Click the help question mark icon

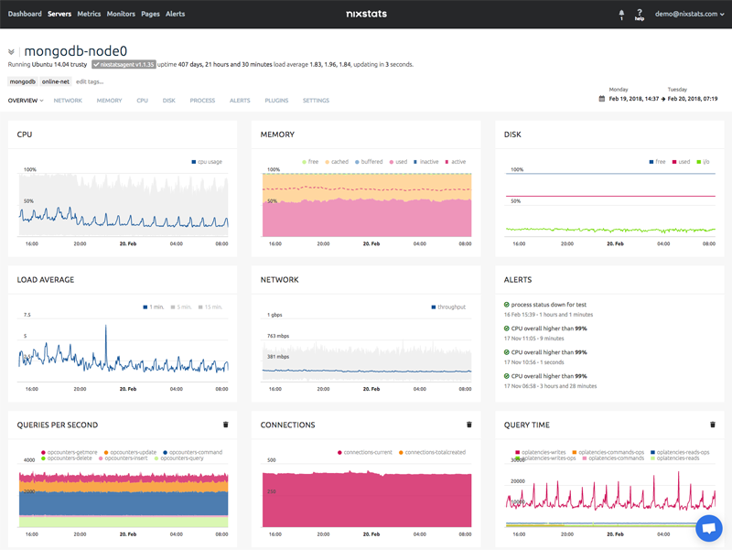pos(640,14)
